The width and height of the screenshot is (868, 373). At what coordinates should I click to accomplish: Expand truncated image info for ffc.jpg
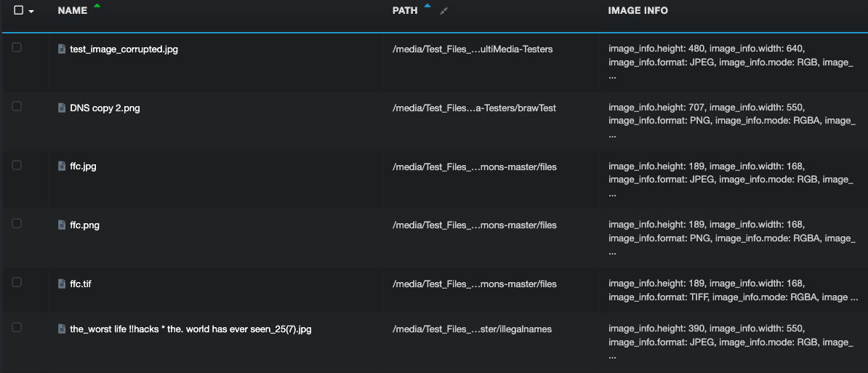612,193
